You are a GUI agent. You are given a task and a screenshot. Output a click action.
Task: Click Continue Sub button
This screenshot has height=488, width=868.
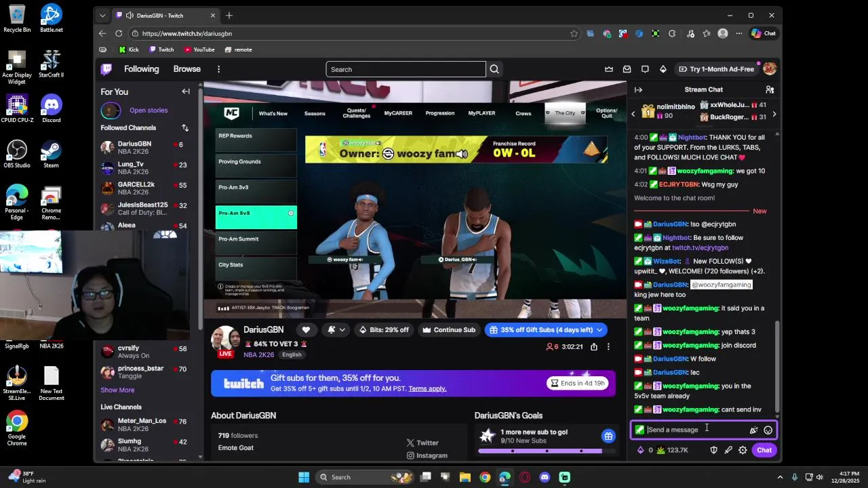coord(448,330)
